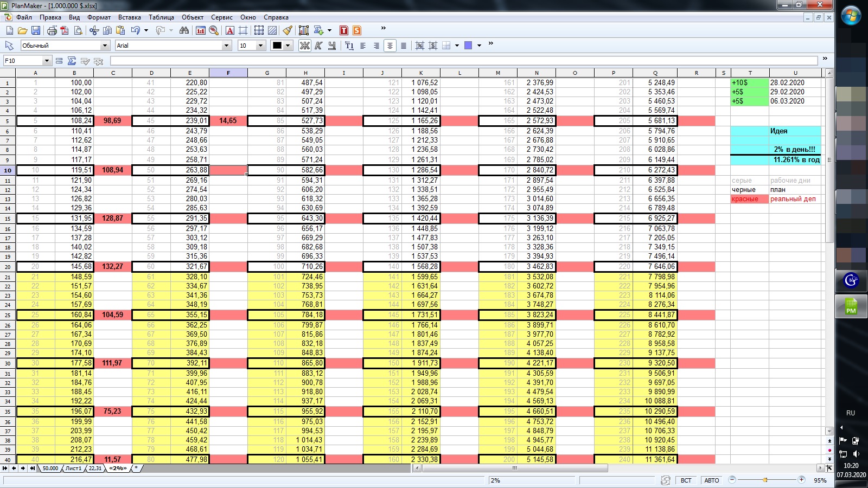Image resolution: width=868 pixels, height=488 pixels.
Task: Open the paragraph style dropdown 'Обычный'
Action: click(105, 46)
